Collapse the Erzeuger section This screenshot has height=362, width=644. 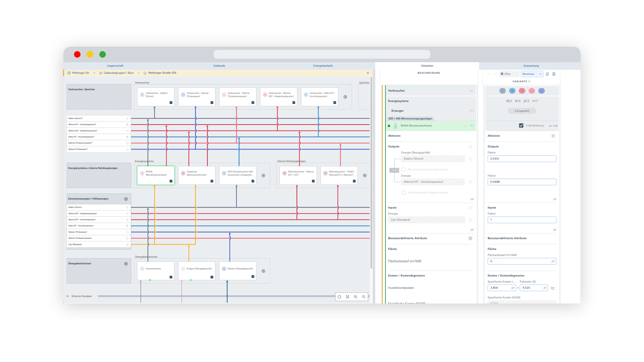(x=471, y=111)
